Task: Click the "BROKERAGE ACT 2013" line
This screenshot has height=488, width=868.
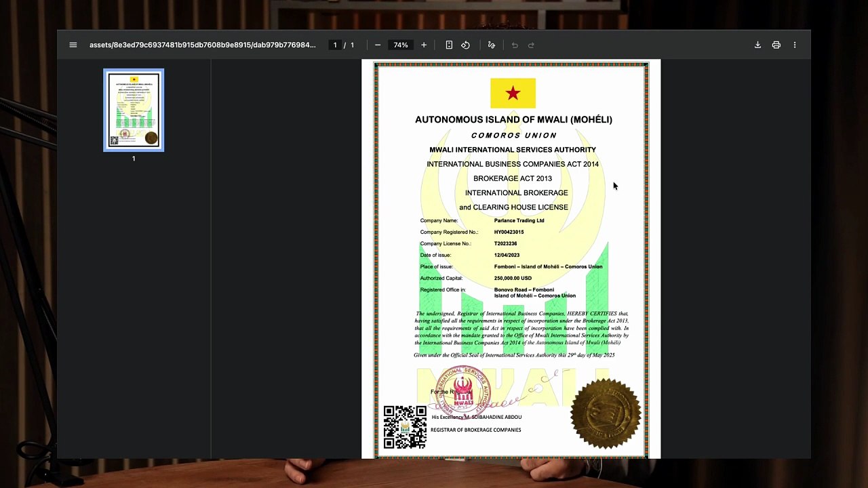Action: pyautogui.click(x=513, y=178)
